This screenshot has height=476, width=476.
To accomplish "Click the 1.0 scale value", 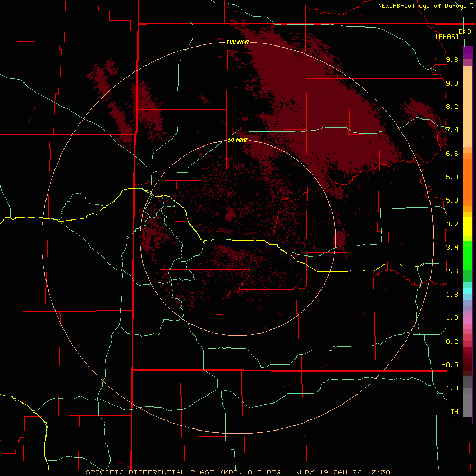I will (x=452, y=318).
